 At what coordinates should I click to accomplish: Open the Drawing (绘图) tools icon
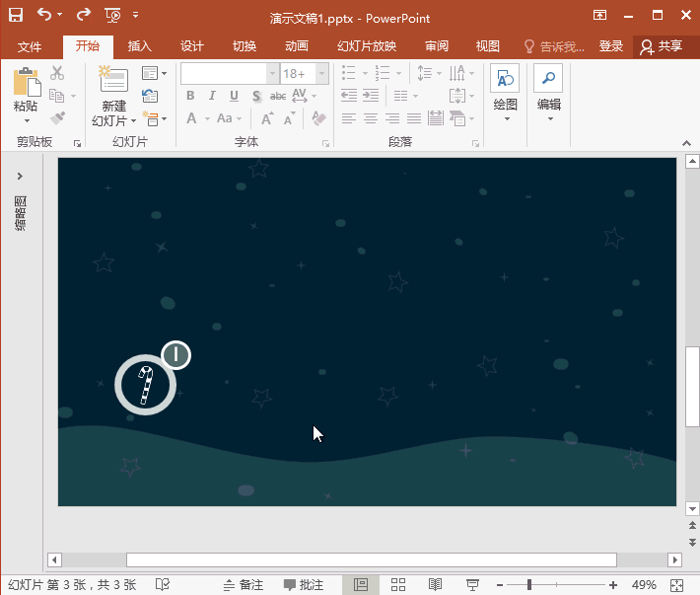click(x=505, y=81)
